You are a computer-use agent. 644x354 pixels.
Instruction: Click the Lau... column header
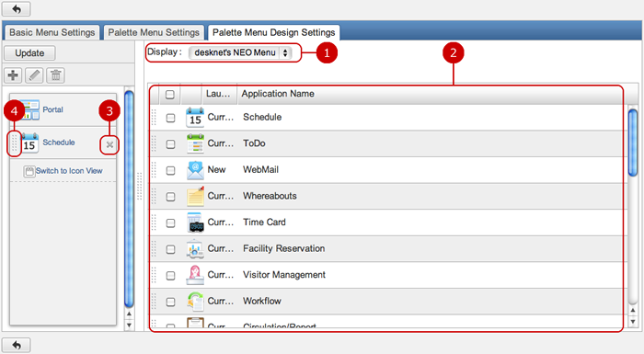click(x=219, y=94)
